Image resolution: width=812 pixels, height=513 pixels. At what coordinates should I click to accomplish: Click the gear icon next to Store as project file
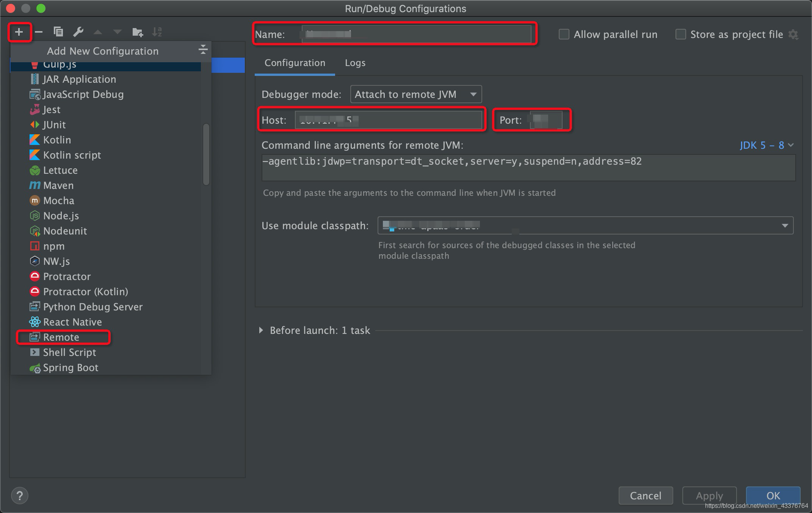coord(793,35)
